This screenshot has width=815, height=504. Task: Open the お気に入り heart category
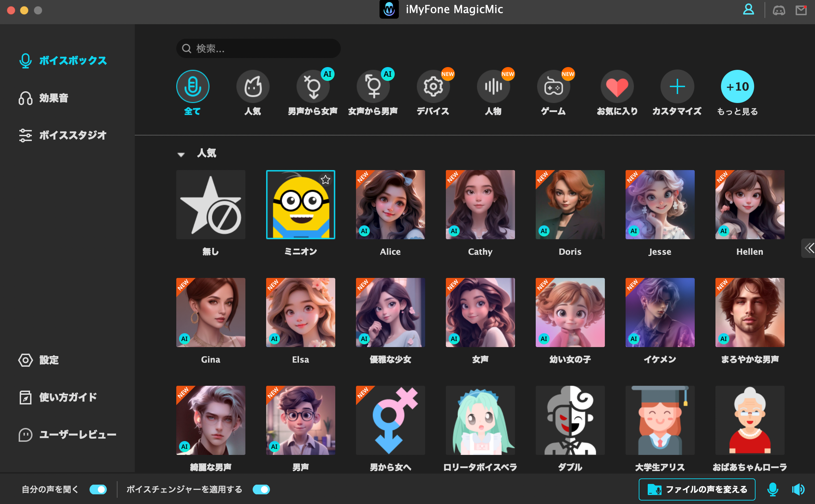pos(617,86)
